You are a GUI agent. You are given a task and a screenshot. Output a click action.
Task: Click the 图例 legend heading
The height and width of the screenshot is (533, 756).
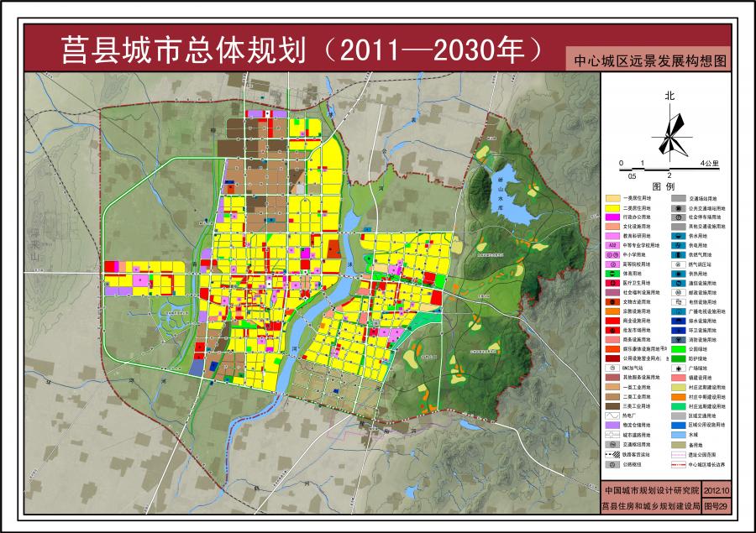tap(664, 186)
